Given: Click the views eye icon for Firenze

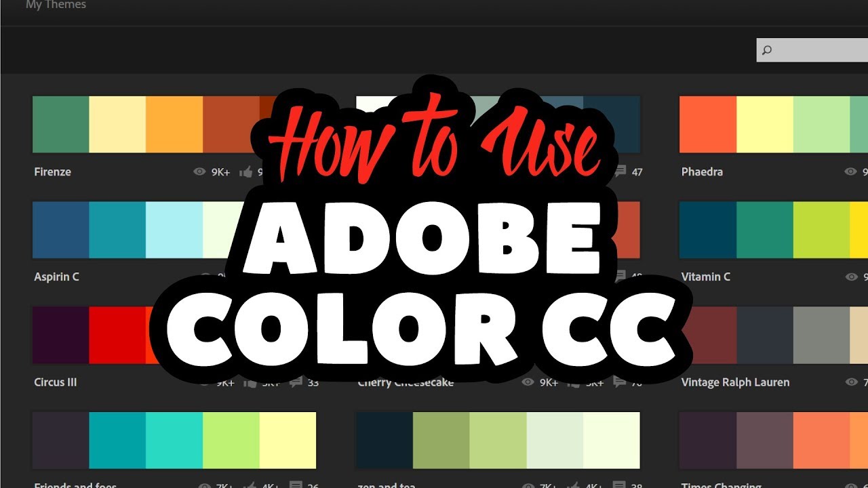Looking at the screenshot, I should [x=199, y=172].
